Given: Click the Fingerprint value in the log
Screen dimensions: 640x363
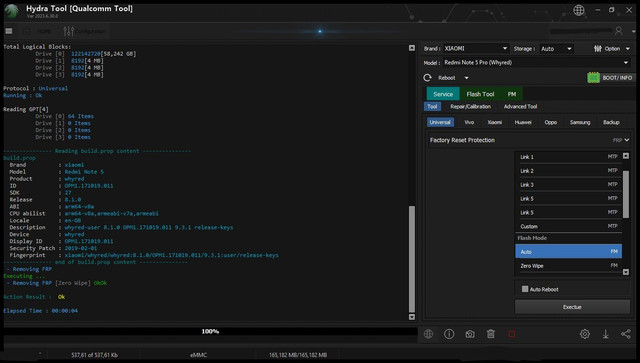Looking at the screenshot, I should (x=171, y=255).
